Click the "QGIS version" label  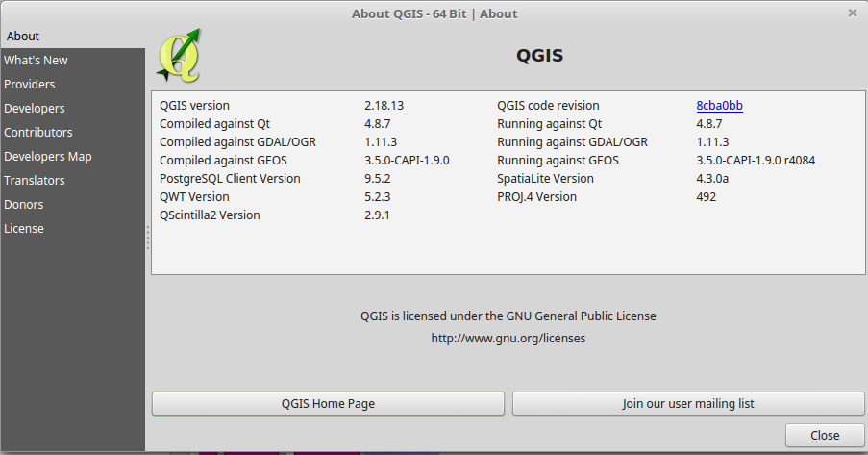pos(194,105)
